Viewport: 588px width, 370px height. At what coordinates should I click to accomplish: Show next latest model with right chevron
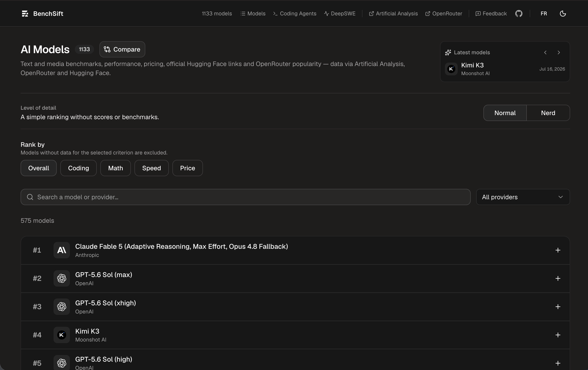pos(559,52)
